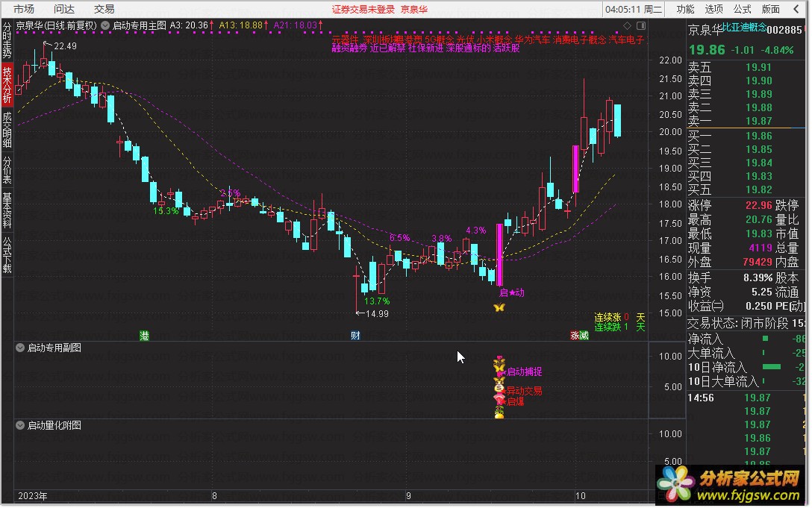Viewport: 812px width, 508px height.
Task: Click the A13: 18.88 indicator value
Action: tap(243, 25)
